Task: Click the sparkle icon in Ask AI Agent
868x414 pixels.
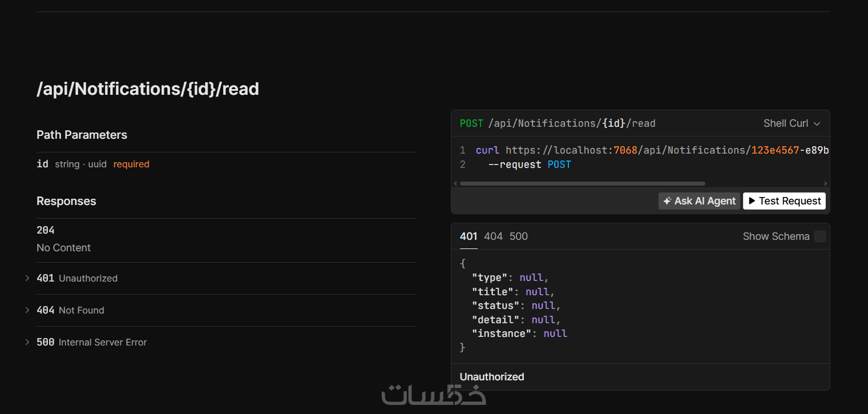Action: pos(667,201)
